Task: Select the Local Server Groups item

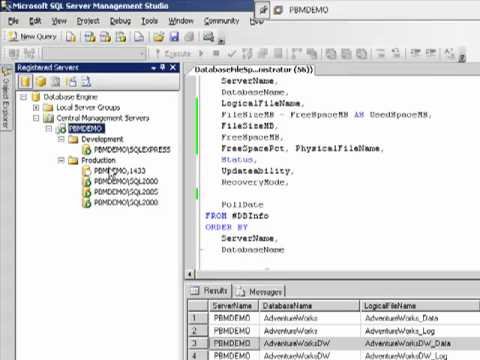Action: coord(88,107)
